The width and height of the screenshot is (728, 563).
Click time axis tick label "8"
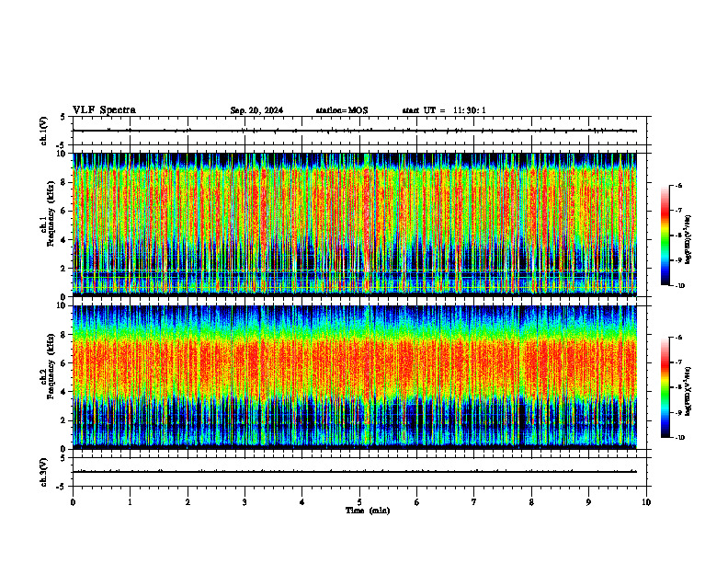point(531,502)
